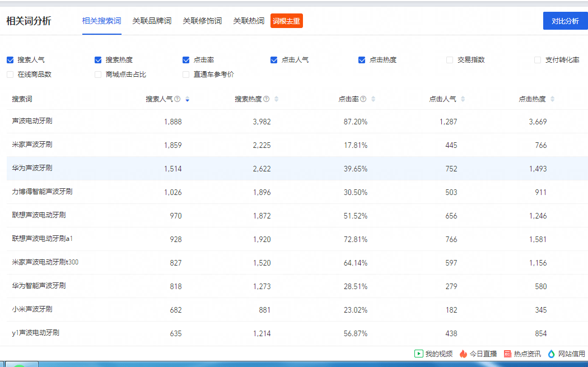Click the 网站信用 water-drop icon
The width and height of the screenshot is (588, 367).
551,354
